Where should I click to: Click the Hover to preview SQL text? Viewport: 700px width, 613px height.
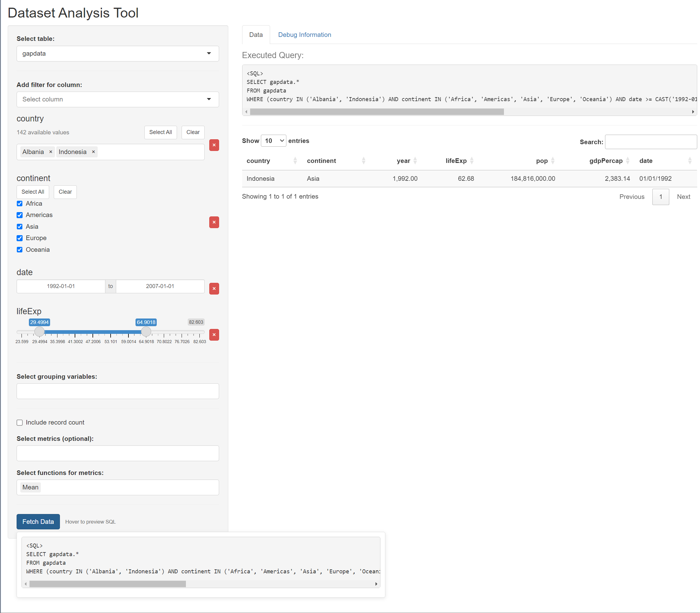tap(90, 522)
